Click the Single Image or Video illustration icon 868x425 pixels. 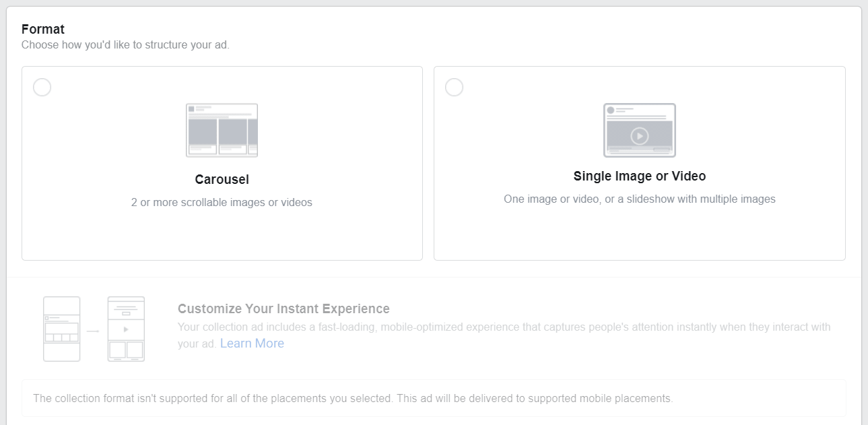point(639,130)
